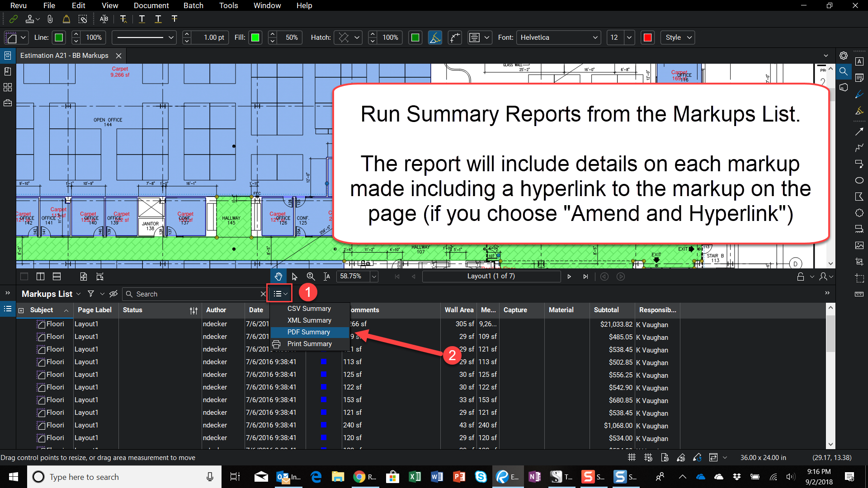Click the green Fill color swatch
This screenshot has width=868, height=488.
tap(255, 38)
